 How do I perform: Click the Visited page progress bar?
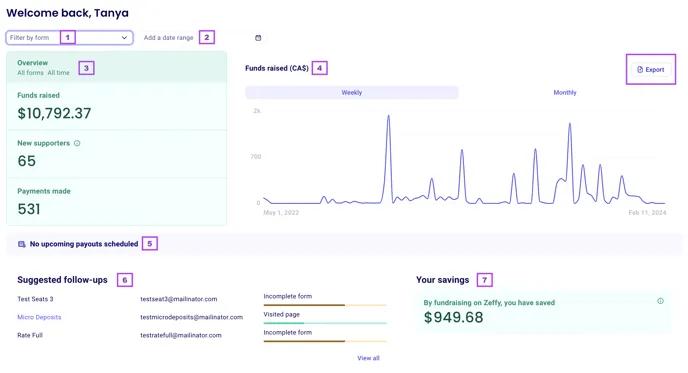tap(325, 323)
